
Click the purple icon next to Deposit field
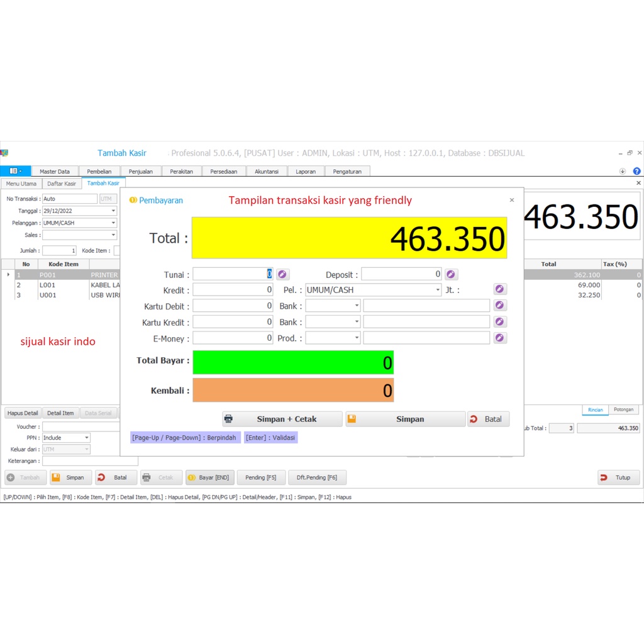(452, 274)
